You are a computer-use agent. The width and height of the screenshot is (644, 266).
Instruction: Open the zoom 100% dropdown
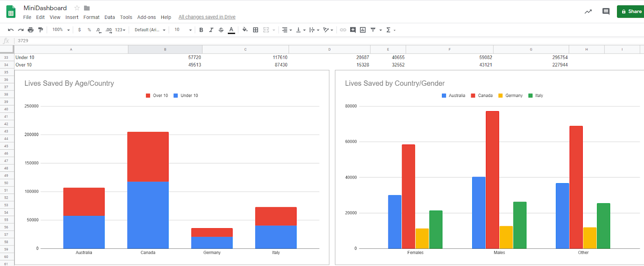click(61, 30)
